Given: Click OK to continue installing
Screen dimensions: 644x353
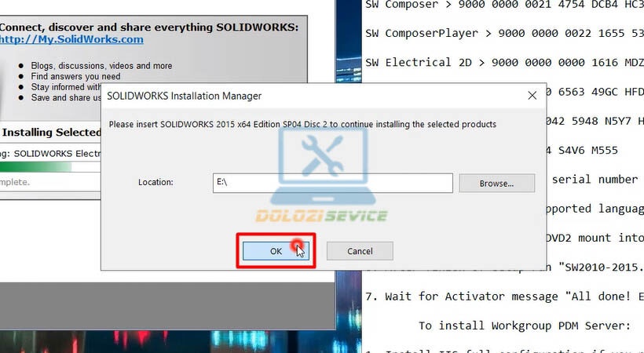Looking at the screenshot, I should pyautogui.click(x=275, y=251).
